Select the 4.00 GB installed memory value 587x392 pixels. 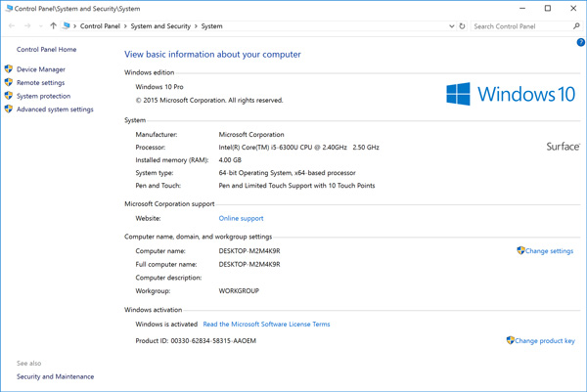[x=230, y=160]
